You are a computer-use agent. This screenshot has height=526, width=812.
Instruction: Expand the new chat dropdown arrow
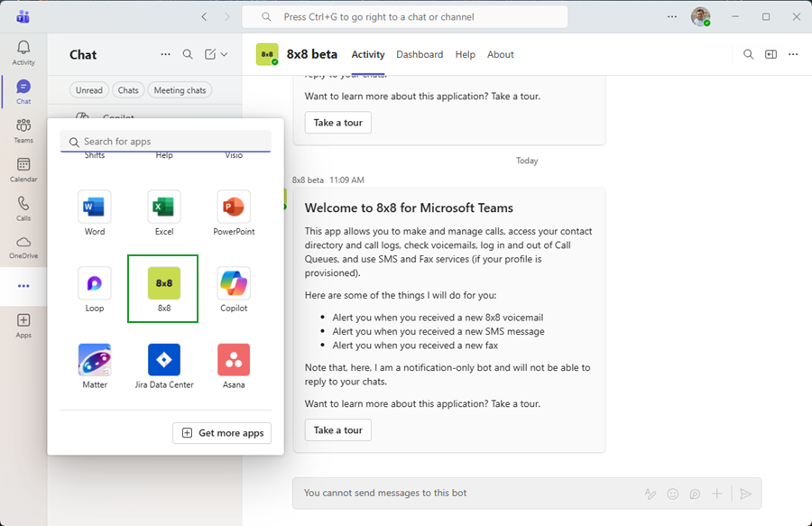225,55
